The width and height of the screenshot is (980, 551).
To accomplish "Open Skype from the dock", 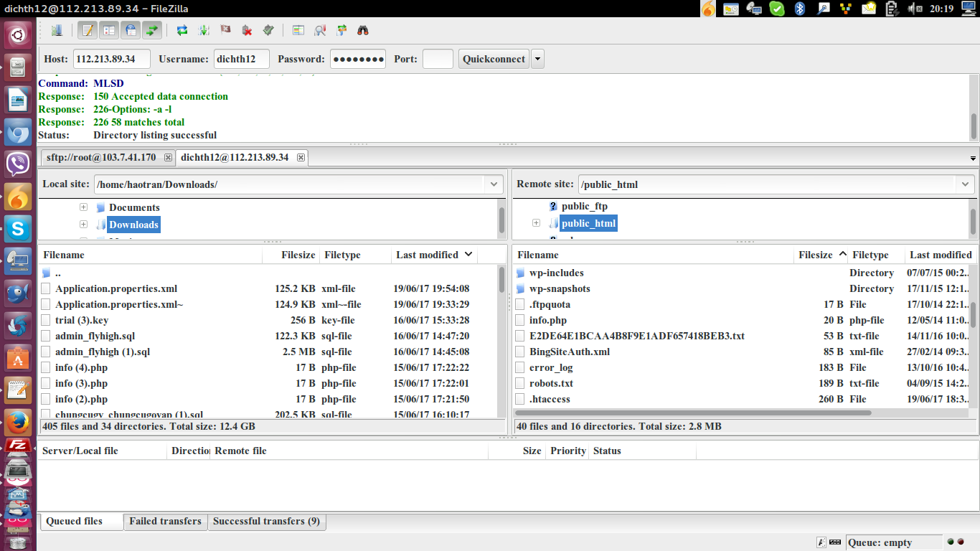I will click(x=18, y=229).
